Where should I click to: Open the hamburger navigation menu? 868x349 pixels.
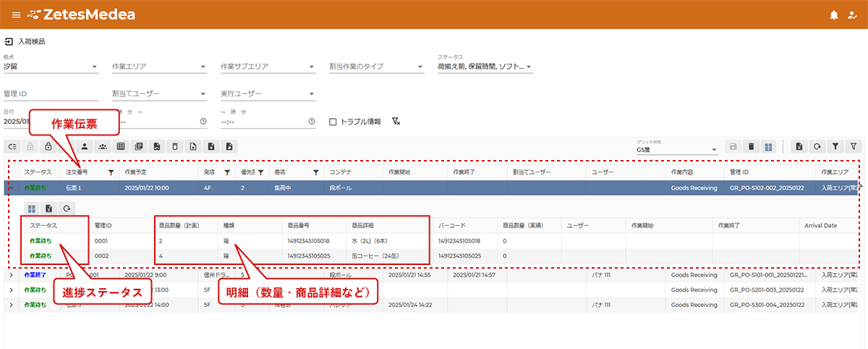pos(16,14)
